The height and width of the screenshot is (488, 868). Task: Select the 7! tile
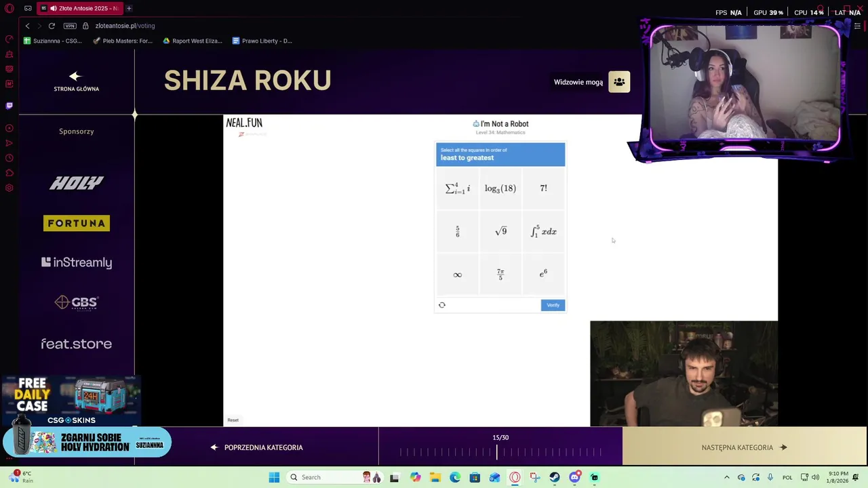(x=543, y=188)
